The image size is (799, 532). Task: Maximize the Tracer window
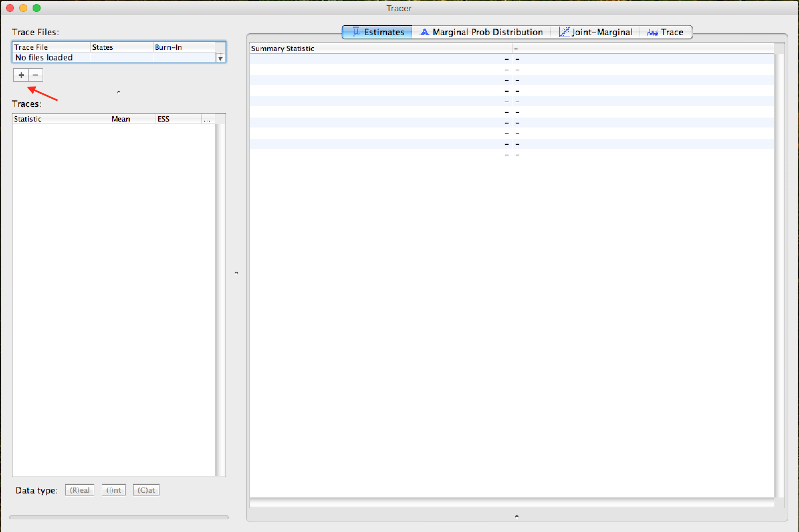tap(37, 8)
